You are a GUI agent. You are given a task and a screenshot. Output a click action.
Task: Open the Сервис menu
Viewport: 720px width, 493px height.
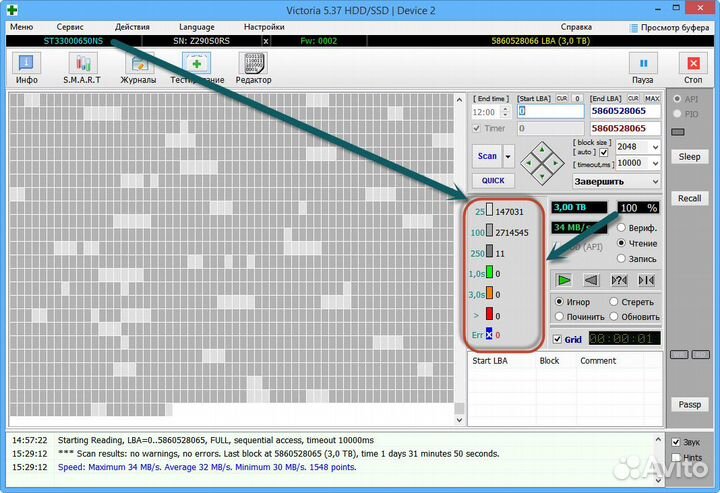point(70,27)
